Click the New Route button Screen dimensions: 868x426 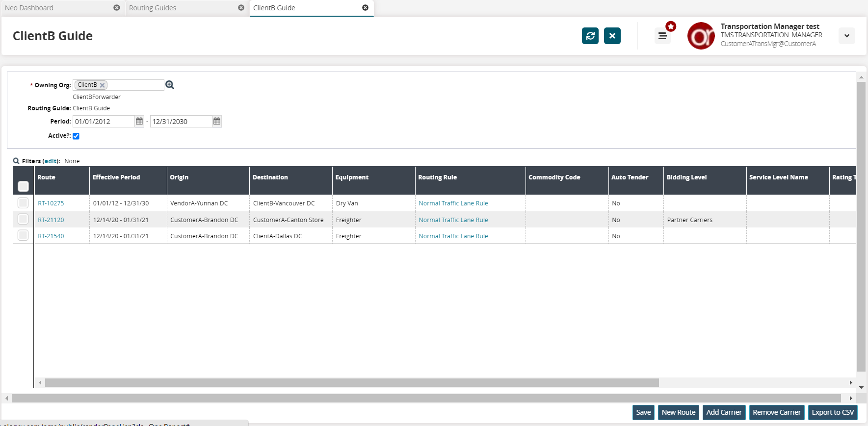[x=678, y=412]
